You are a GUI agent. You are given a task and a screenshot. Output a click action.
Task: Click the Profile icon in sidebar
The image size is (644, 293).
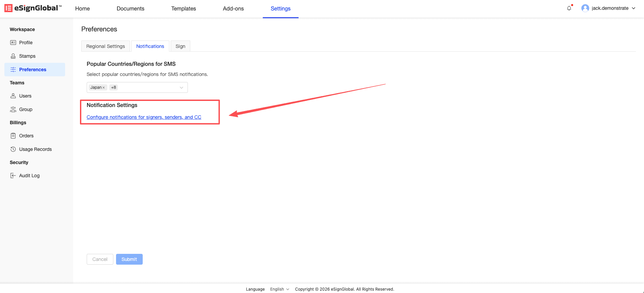(13, 43)
